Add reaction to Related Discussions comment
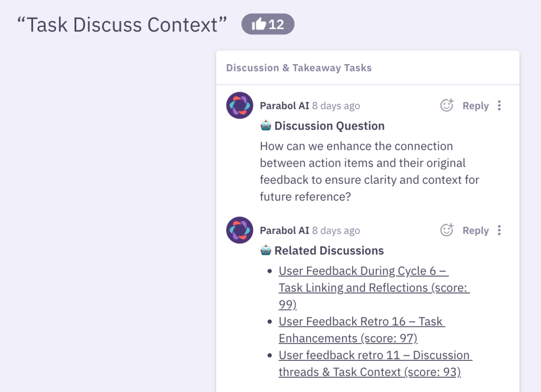The width and height of the screenshot is (541, 392). tap(446, 230)
